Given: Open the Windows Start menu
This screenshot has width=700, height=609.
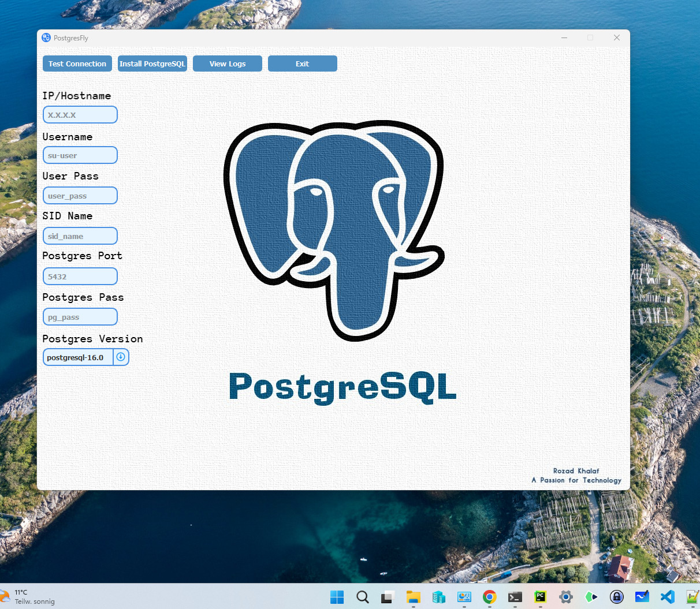Looking at the screenshot, I should pos(337,596).
